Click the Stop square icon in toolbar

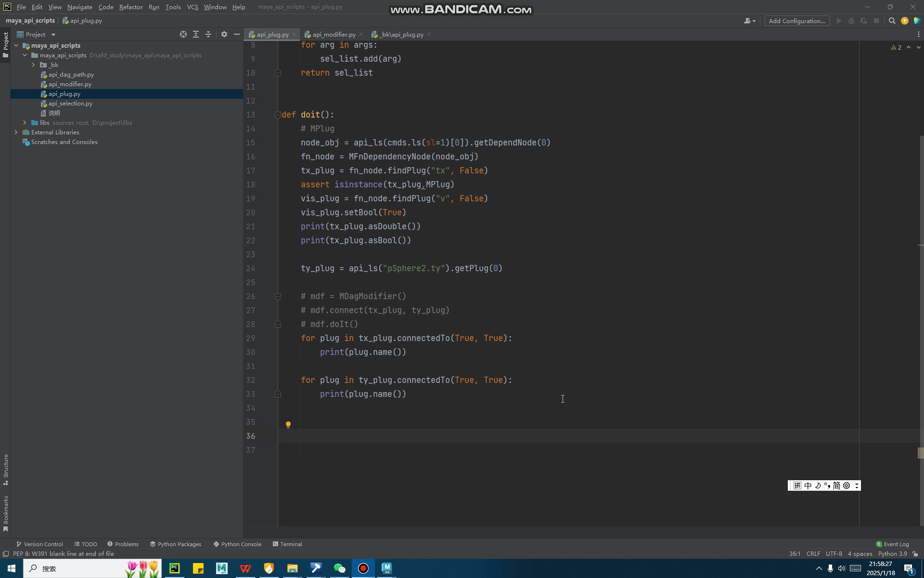[x=876, y=21]
